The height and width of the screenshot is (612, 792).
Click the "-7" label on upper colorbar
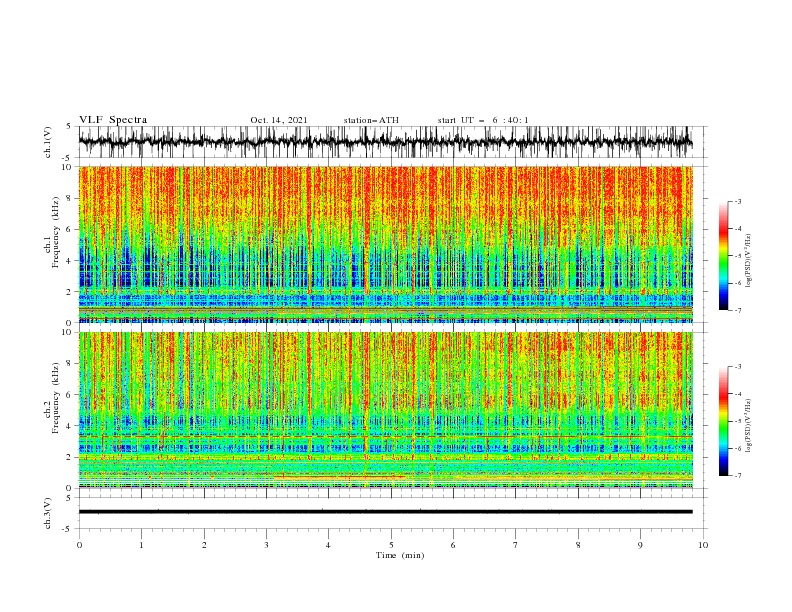coord(738,310)
